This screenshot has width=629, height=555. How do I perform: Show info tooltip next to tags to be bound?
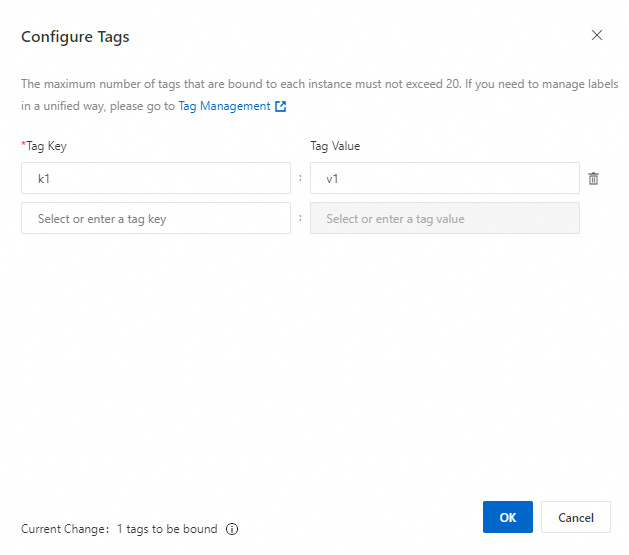[232, 529]
